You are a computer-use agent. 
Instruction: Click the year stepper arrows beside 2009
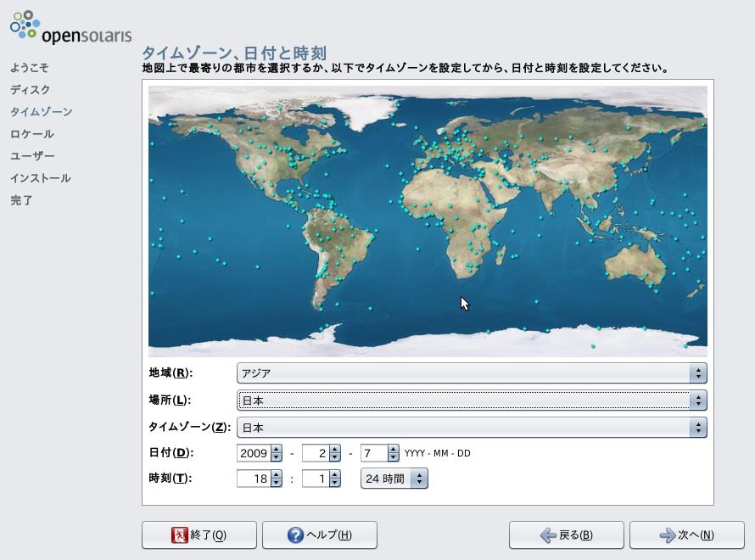pyautogui.click(x=276, y=453)
